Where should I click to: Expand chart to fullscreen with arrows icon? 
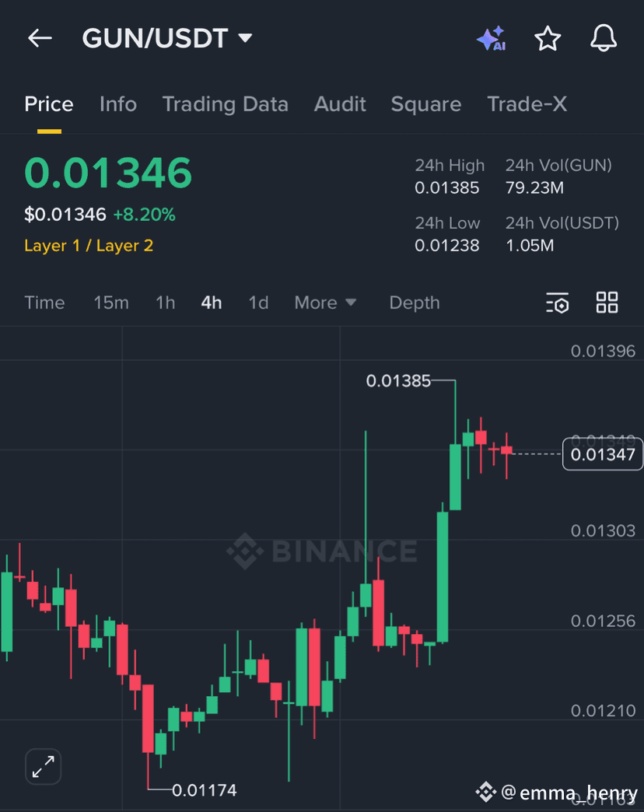coord(44,766)
